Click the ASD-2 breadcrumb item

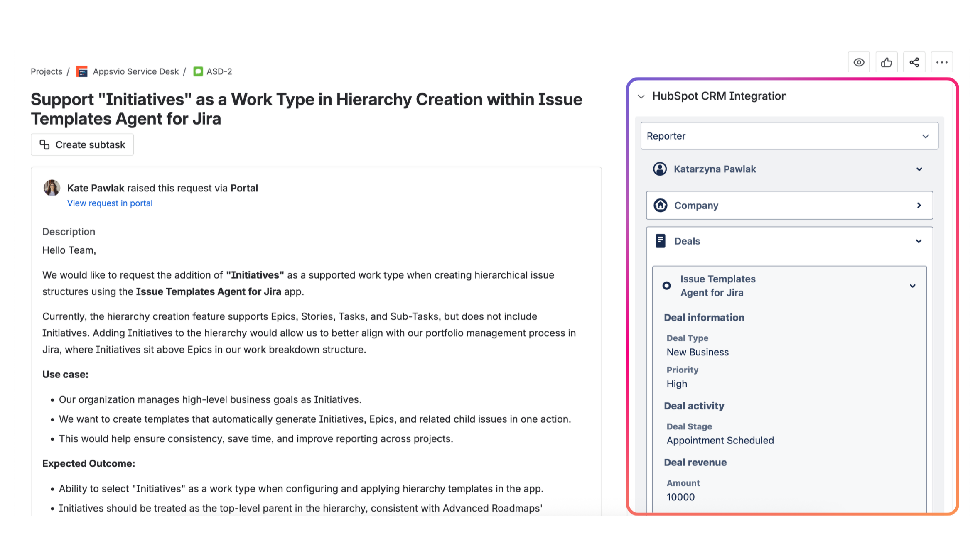click(x=219, y=71)
